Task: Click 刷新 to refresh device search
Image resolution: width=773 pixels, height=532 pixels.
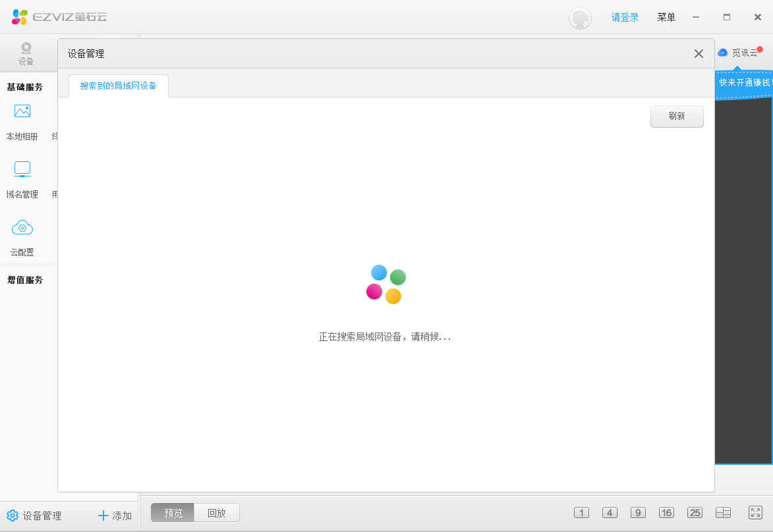Action: click(x=677, y=116)
